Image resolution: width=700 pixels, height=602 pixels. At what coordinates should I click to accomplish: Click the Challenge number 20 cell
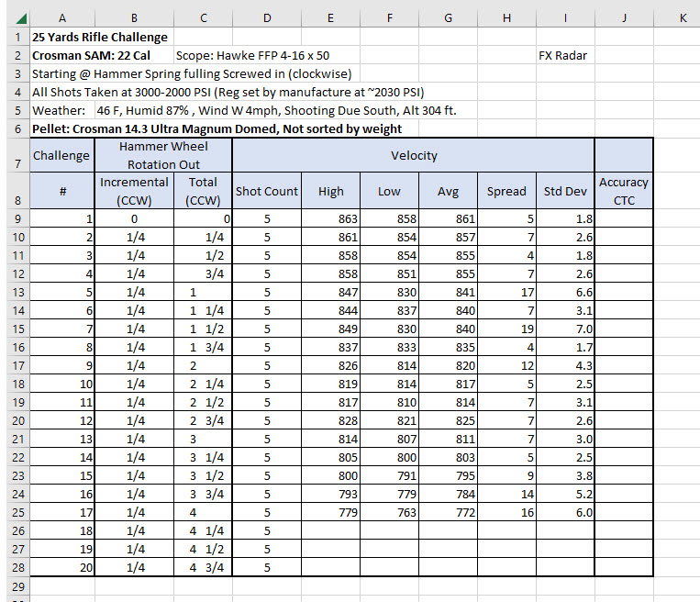coord(62,567)
